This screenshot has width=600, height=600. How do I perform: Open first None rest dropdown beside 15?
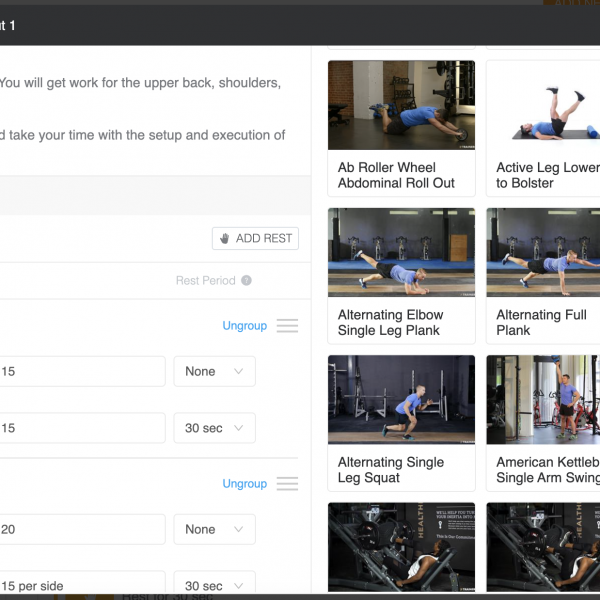click(x=215, y=371)
